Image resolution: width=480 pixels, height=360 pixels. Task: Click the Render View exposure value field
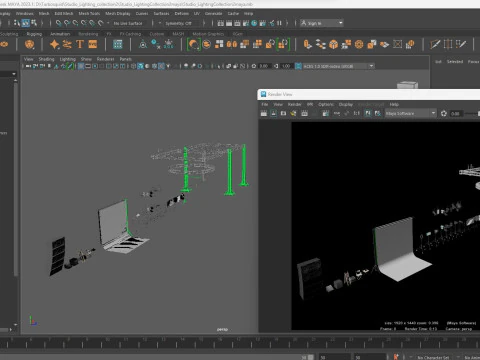[456, 114]
